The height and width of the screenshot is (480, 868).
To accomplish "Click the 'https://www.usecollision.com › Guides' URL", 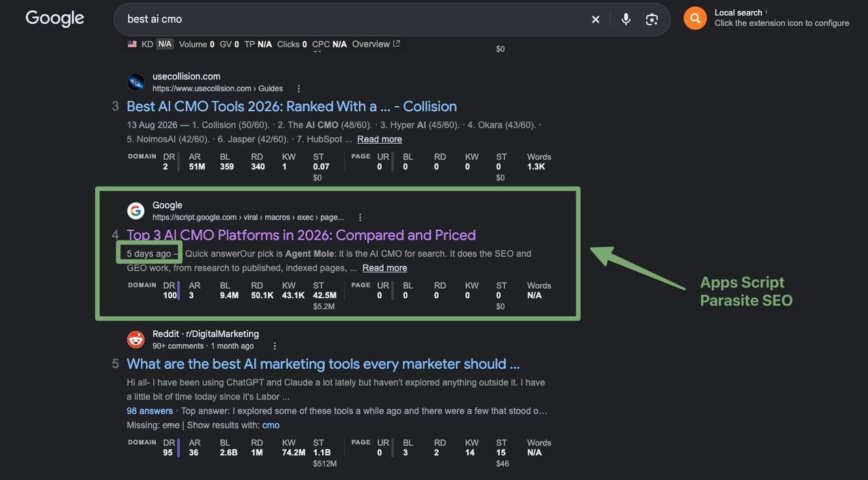I will (218, 89).
